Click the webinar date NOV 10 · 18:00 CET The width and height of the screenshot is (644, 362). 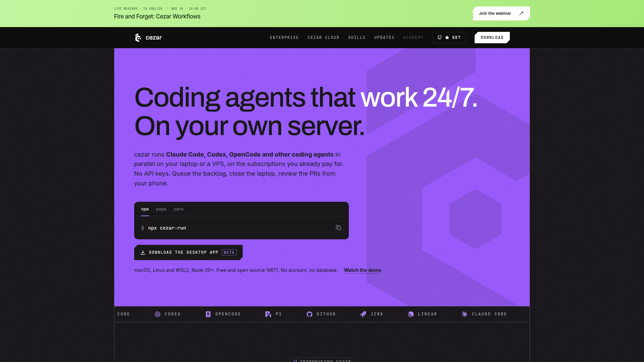pos(189,9)
